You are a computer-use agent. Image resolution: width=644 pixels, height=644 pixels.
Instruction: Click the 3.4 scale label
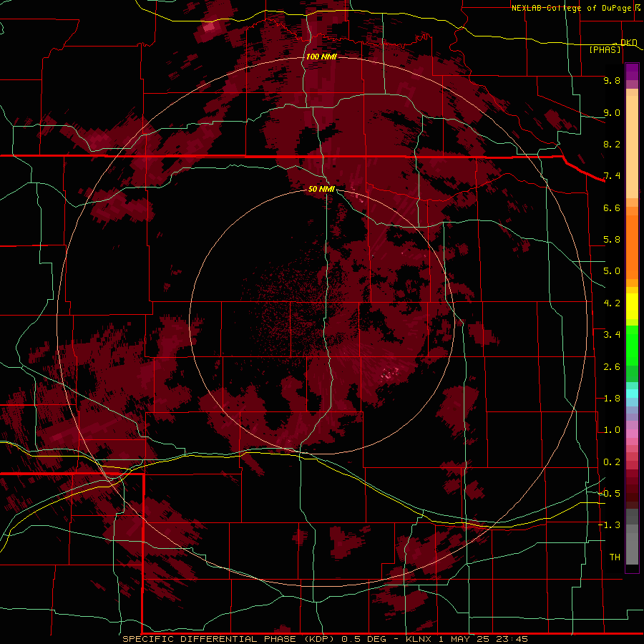[612, 335]
